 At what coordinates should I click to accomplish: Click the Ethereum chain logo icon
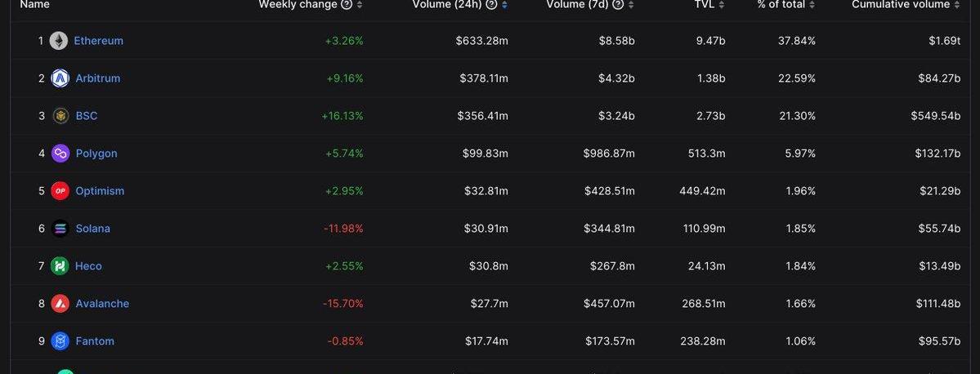click(59, 41)
